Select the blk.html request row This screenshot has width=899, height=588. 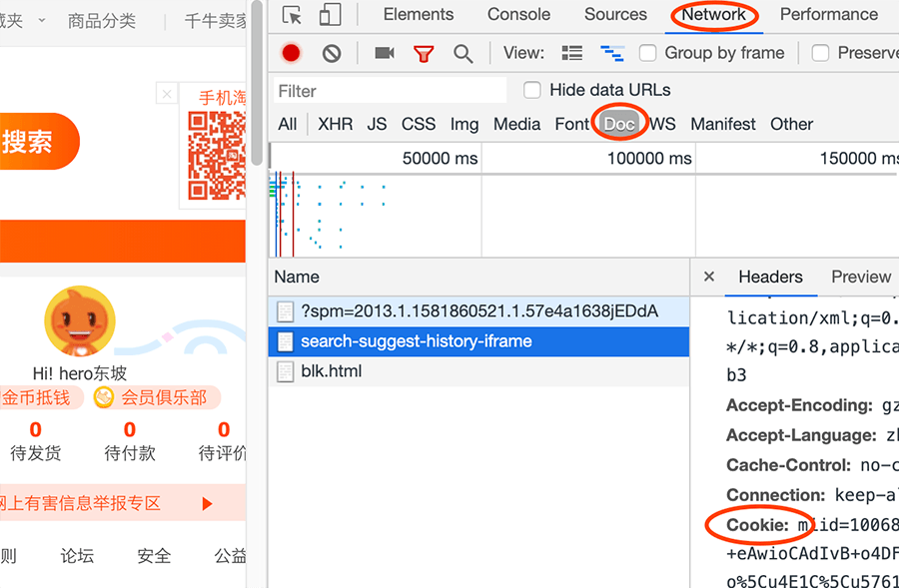coord(331,371)
